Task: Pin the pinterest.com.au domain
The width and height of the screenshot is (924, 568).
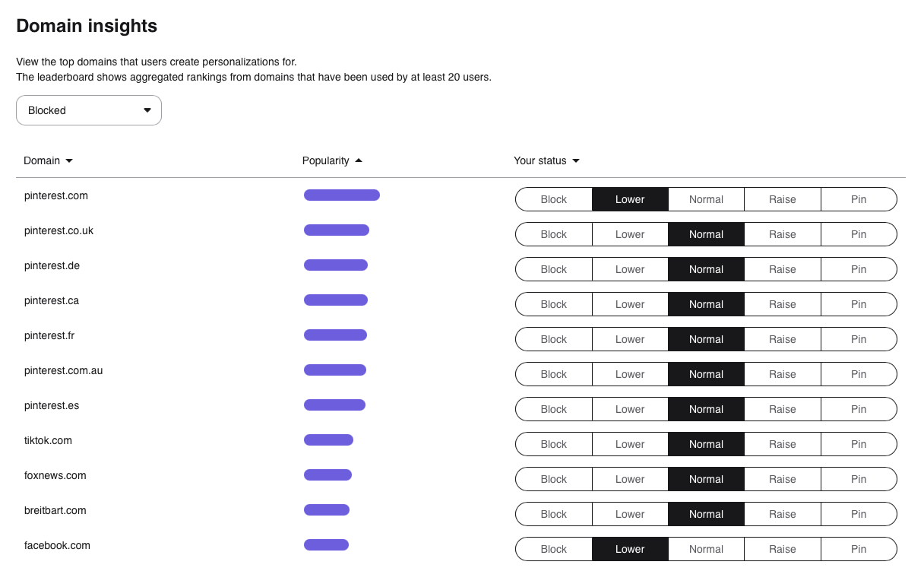Action: [x=858, y=373]
